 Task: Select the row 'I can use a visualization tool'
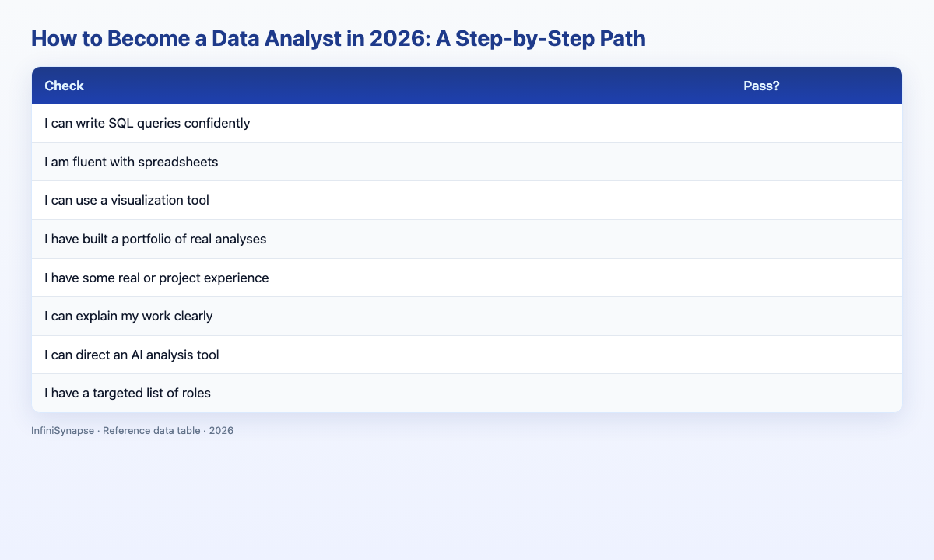click(467, 200)
